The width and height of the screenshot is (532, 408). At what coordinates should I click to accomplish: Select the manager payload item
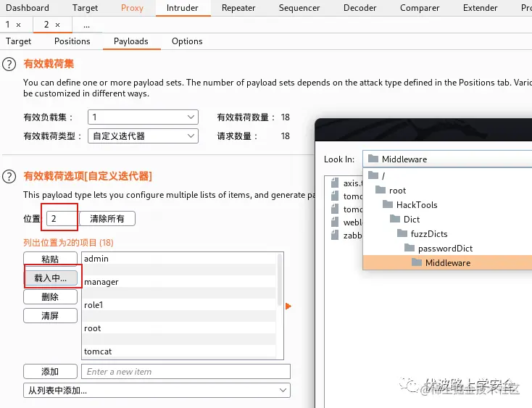(x=179, y=281)
